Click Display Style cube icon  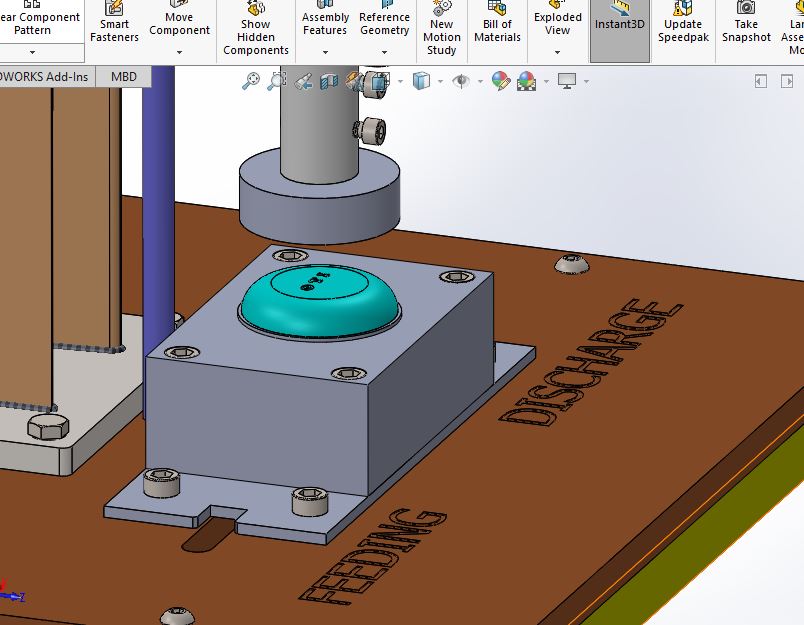point(421,81)
